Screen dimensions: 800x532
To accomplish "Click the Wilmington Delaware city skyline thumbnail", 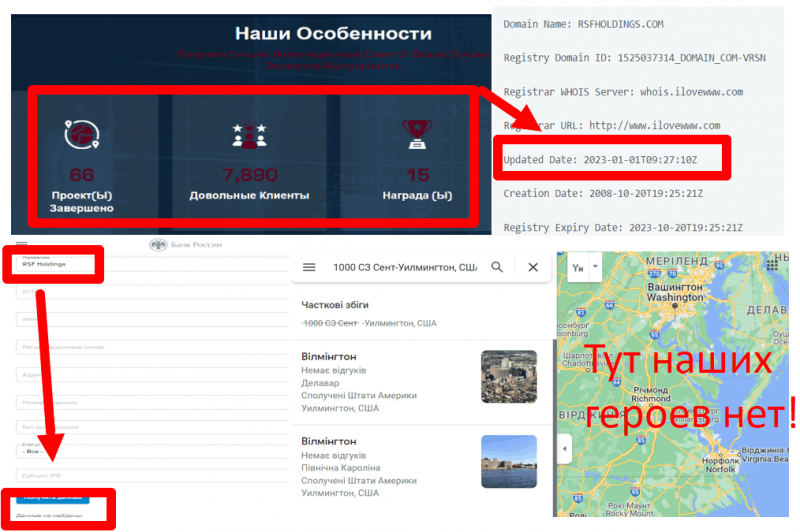I will pyautogui.click(x=509, y=376).
